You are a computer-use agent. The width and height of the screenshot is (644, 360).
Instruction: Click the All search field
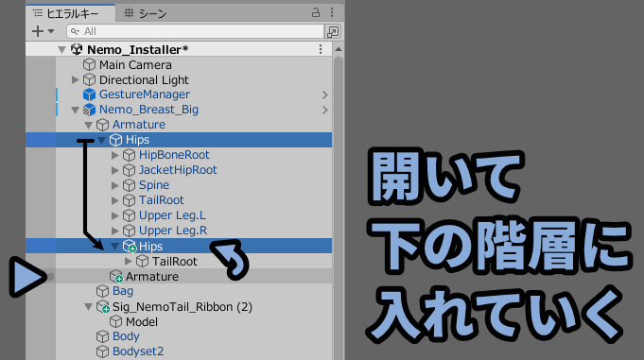click(x=196, y=31)
